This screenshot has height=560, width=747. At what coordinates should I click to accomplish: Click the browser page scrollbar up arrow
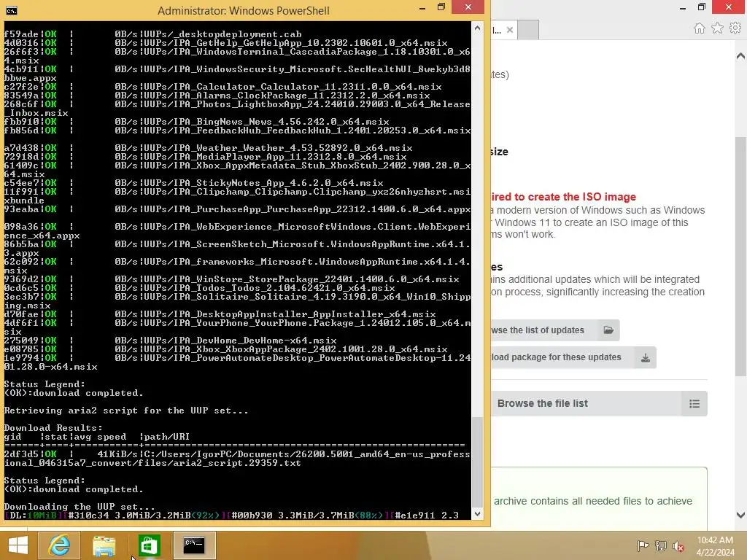tap(740, 56)
